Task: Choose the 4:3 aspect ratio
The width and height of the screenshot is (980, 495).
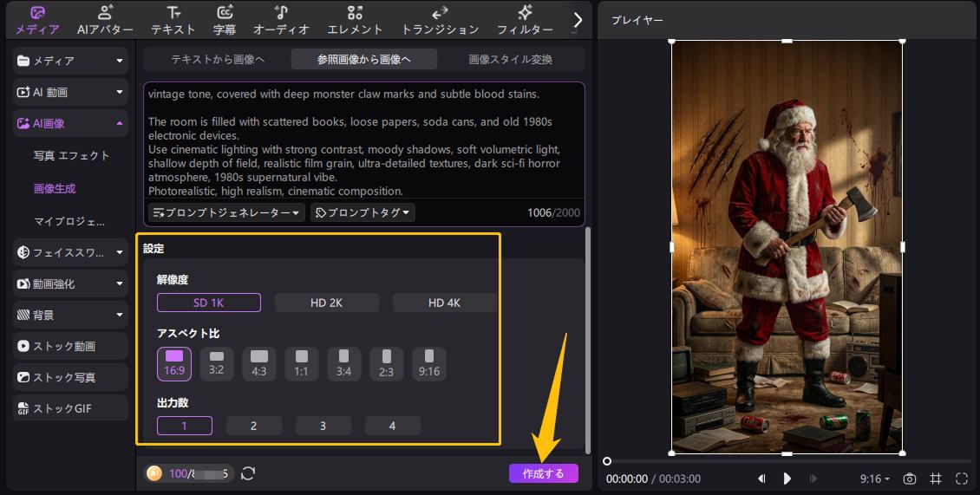Action: coord(258,364)
